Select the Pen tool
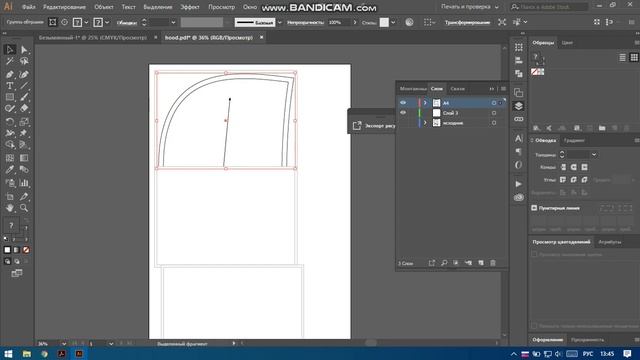Image resolution: width=640 pixels, height=360 pixels. coord(9,74)
